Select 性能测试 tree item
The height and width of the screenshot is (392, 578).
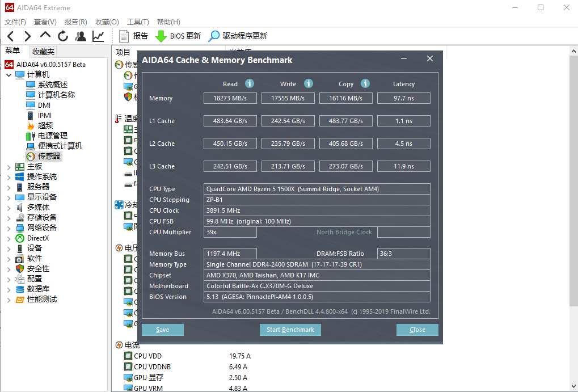pos(36,300)
